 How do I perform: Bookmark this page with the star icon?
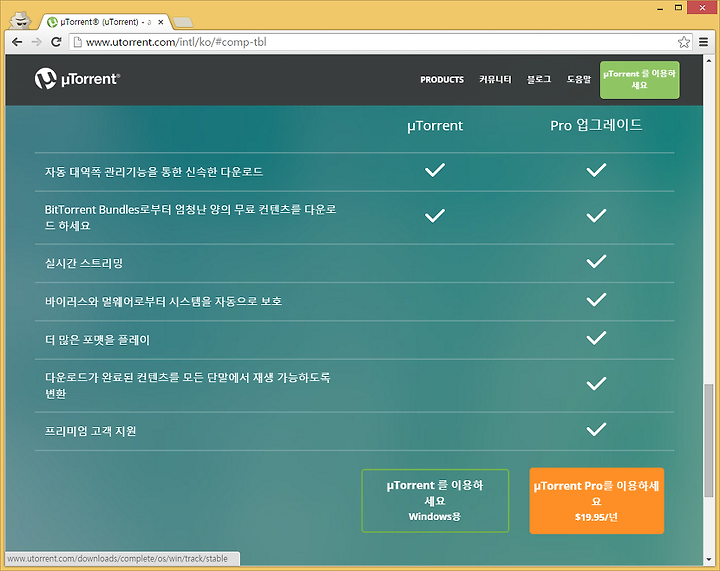point(683,42)
